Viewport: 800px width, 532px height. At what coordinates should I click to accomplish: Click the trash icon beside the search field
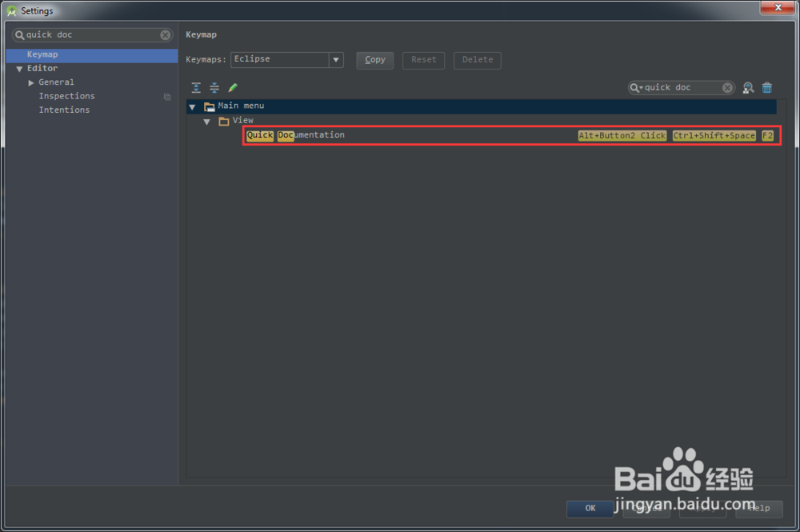(x=766, y=87)
